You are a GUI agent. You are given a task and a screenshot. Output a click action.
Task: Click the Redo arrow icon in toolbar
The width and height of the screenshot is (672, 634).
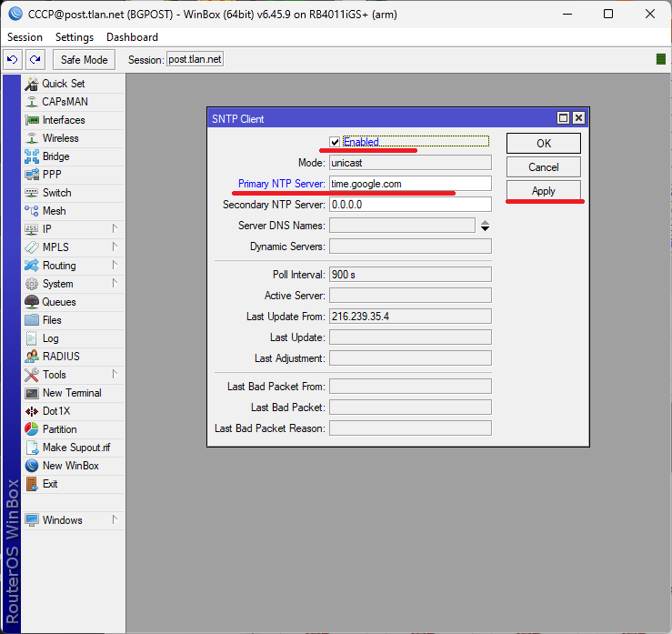point(35,59)
